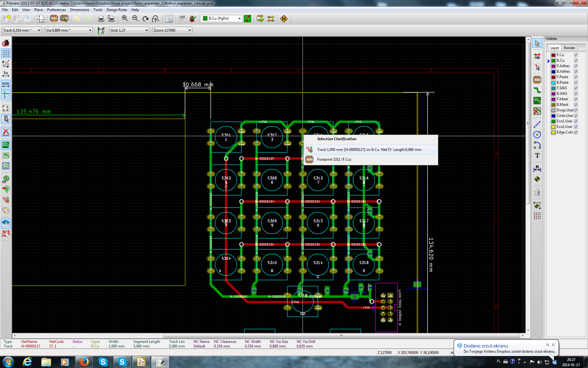Viewport: 588px width, 368px height.
Task: Select the Add text tool
Action: (x=537, y=155)
